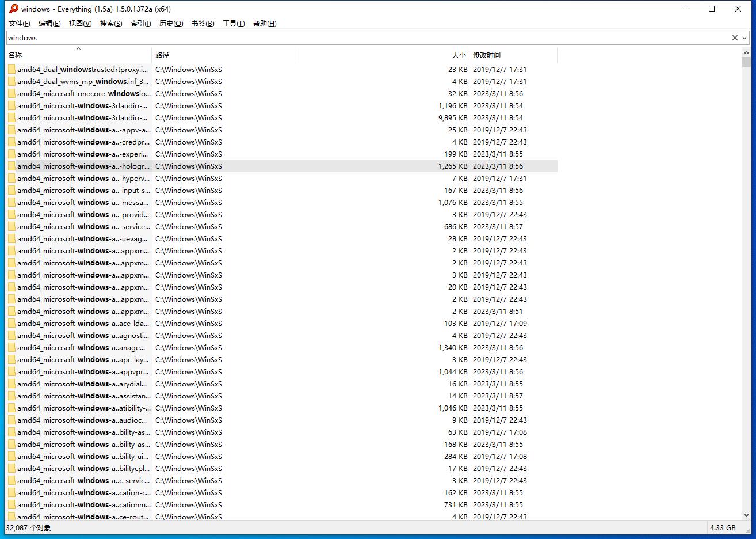Click folder icon of the -service row

[x=12, y=226]
